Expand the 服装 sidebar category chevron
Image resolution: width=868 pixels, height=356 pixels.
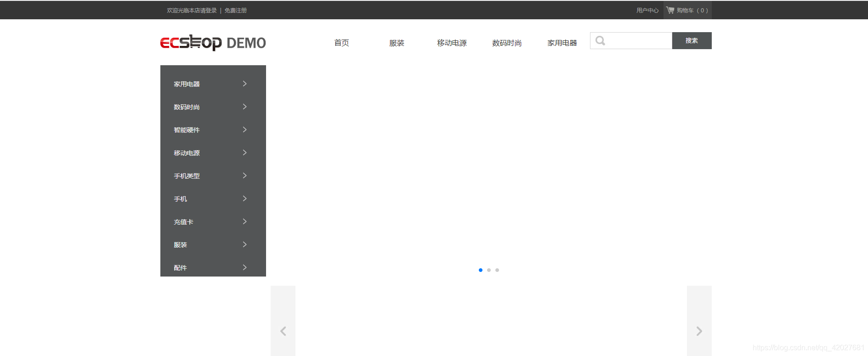pos(244,244)
